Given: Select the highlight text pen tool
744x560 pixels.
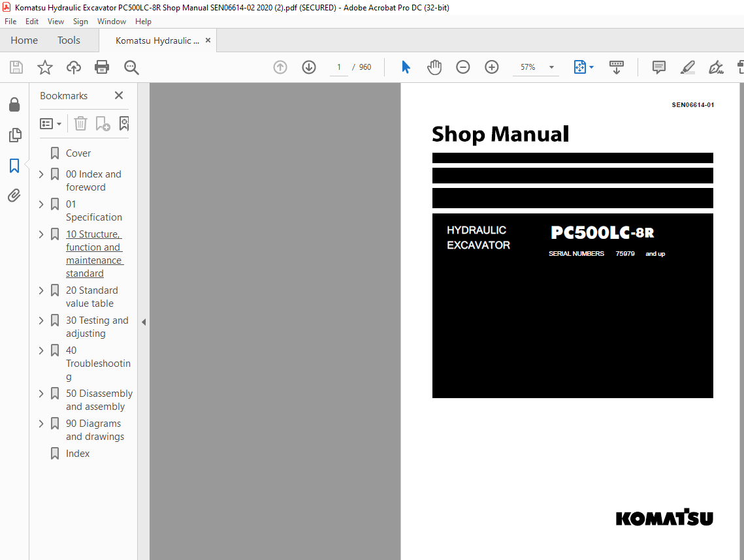Looking at the screenshot, I should (x=688, y=67).
